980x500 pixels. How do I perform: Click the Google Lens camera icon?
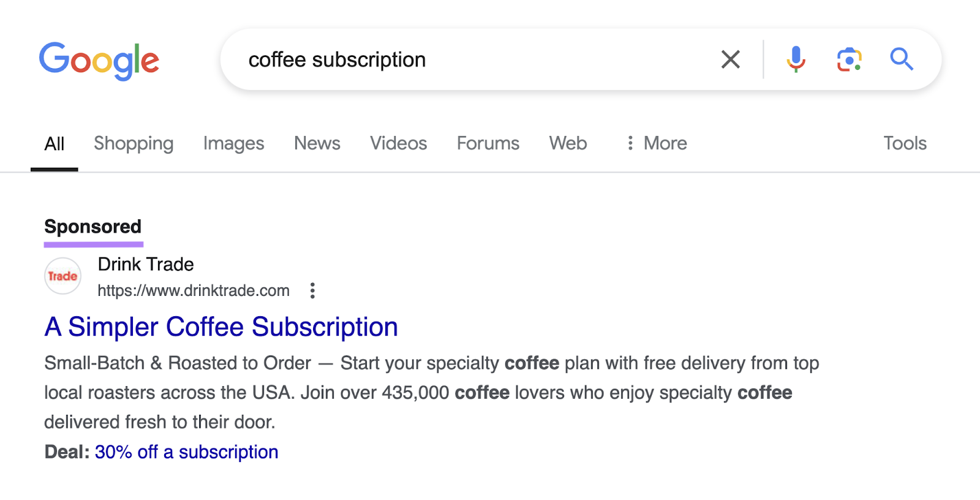point(848,59)
